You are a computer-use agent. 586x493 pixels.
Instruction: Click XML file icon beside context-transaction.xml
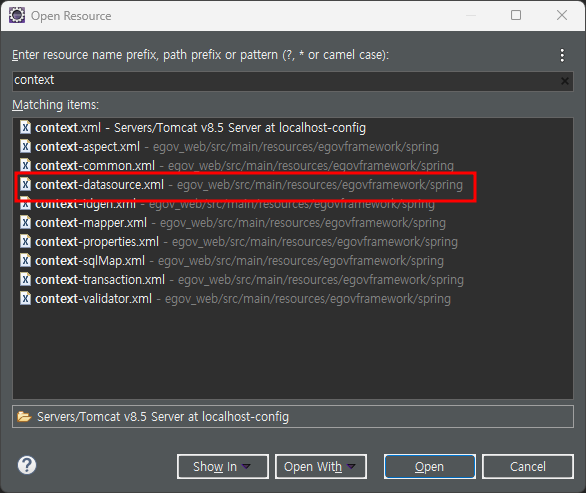(x=25, y=280)
